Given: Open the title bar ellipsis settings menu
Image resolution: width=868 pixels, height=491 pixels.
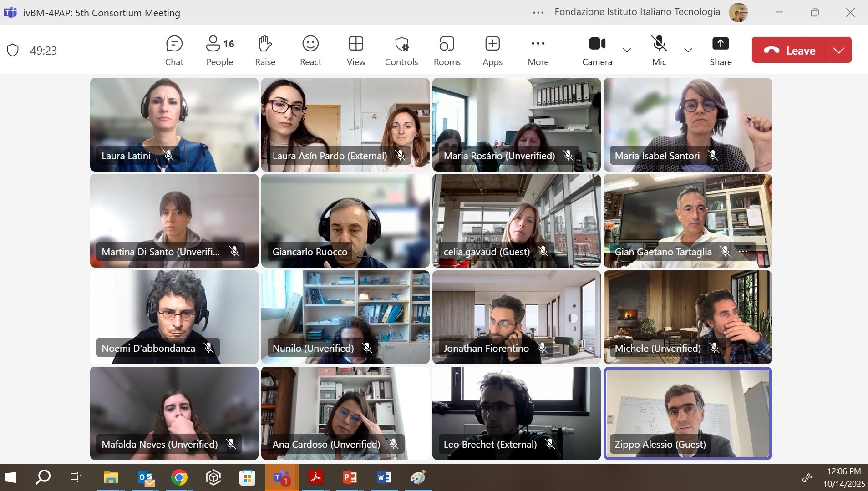Looking at the screenshot, I should [538, 13].
